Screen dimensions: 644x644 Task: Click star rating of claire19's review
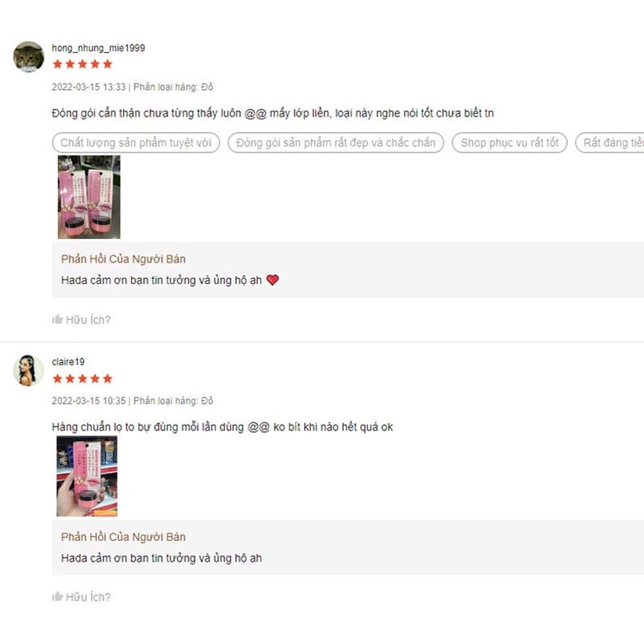click(83, 378)
